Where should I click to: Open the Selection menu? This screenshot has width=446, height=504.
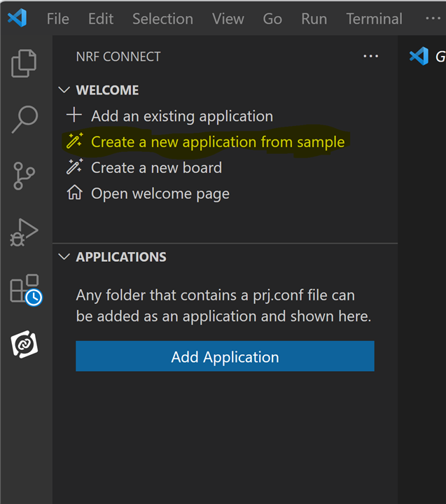162,19
